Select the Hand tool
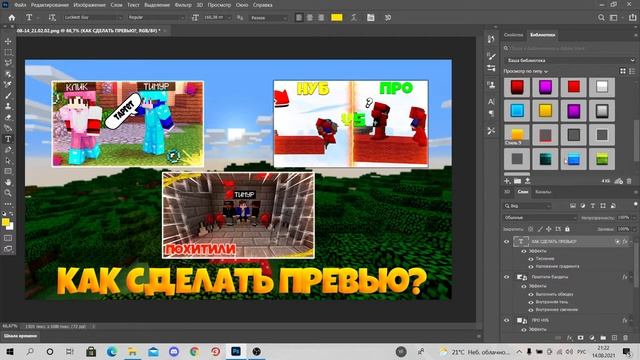 (x=8, y=182)
